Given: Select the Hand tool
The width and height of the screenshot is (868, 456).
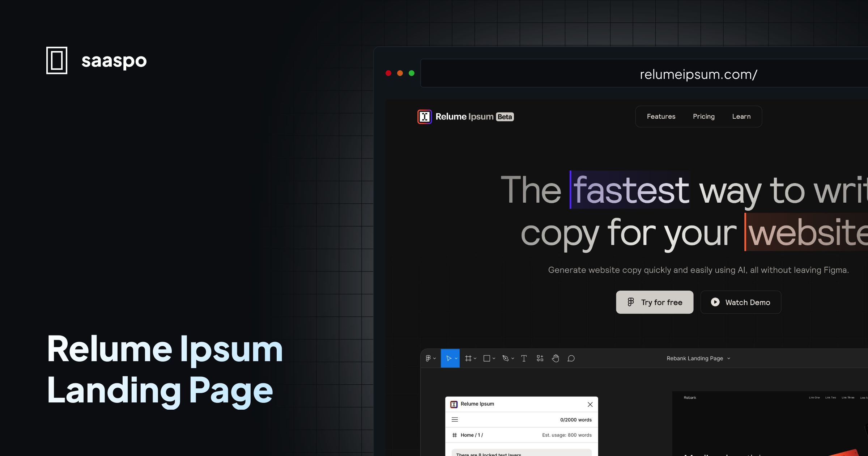Looking at the screenshot, I should (556, 358).
